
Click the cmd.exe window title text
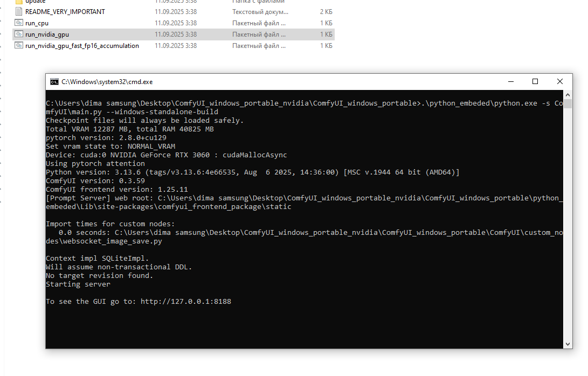pos(107,82)
